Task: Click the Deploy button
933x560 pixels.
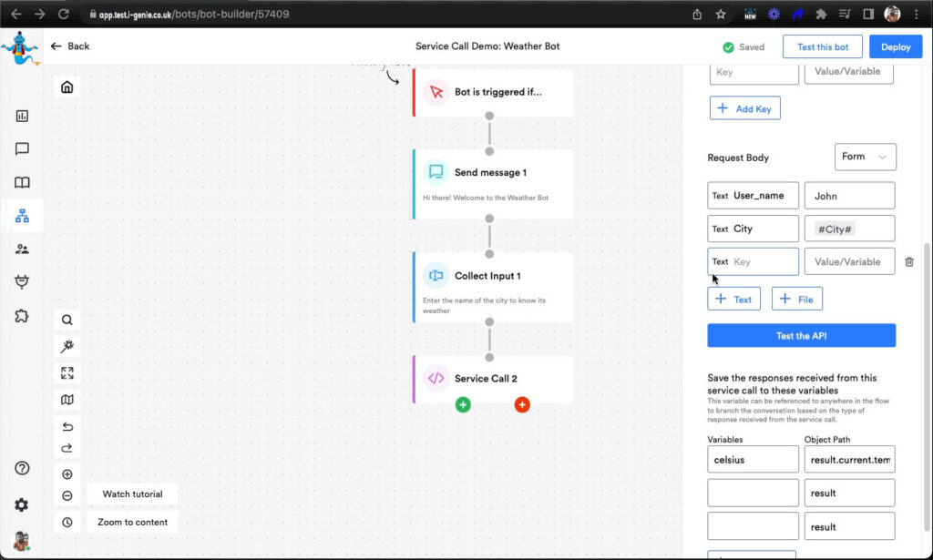Action: point(895,47)
